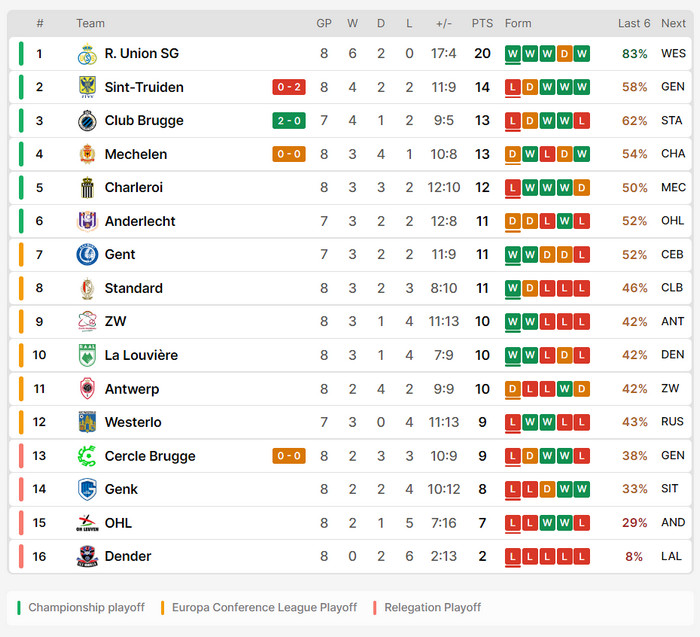This screenshot has height=637, width=700.
Task: Click the Relegation Playoff legend marker
Action: point(374,607)
